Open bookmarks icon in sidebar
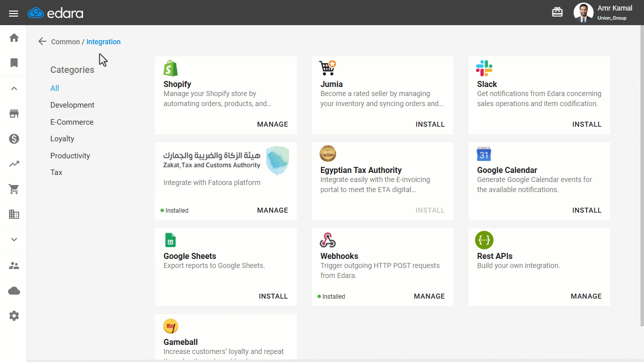The width and height of the screenshot is (644, 362). [14, 63]
